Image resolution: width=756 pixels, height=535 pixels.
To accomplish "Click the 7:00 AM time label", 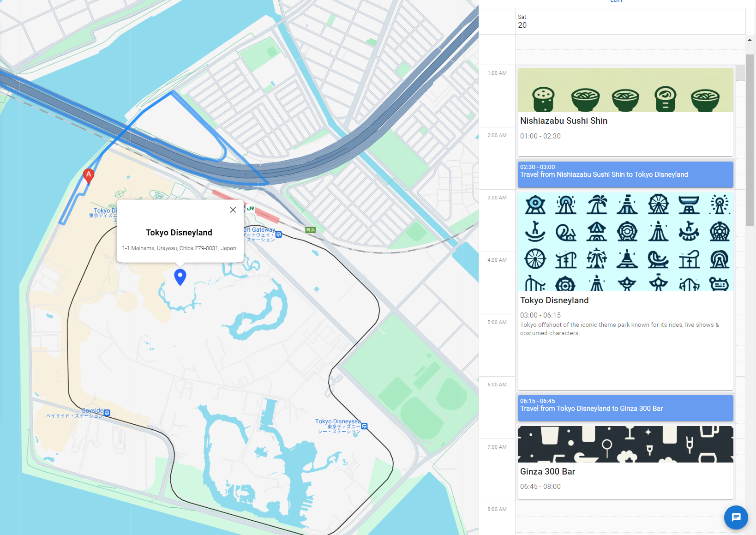I will point(497,447).
